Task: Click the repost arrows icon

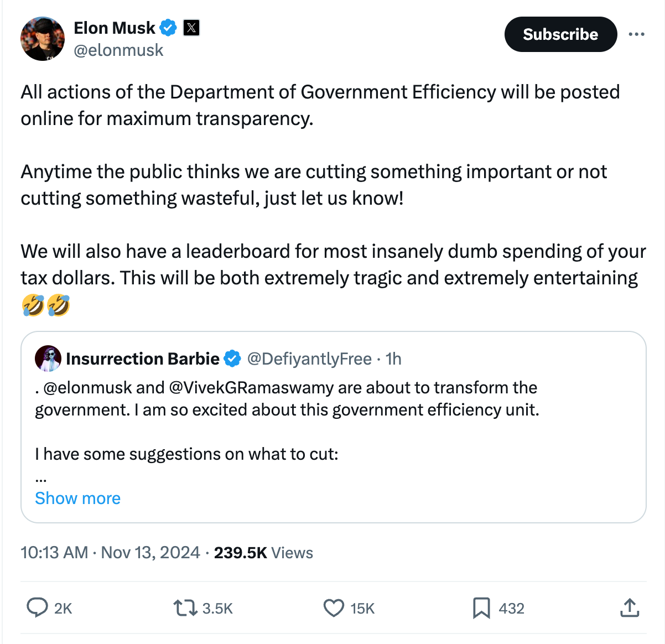Action: point(185,608)
